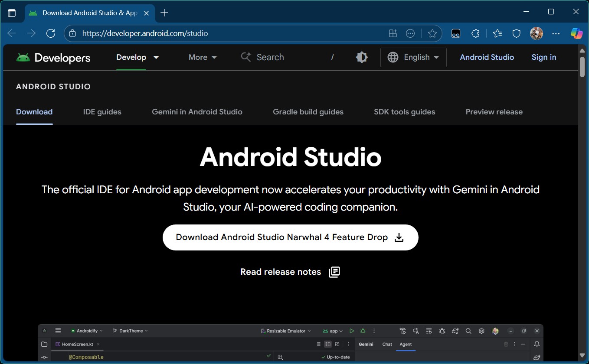Screen dimensions: 589x364
Task: Download Android Studio Narwhal 4 Feature Drop
Action: click(x=290, y=237)
